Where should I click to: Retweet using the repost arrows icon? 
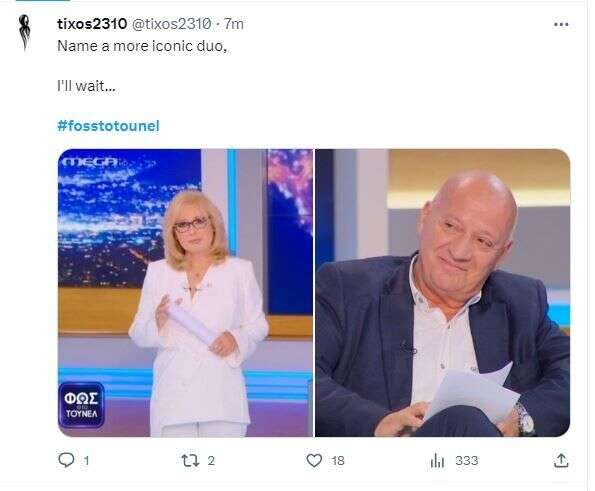[x=190, y=461]
